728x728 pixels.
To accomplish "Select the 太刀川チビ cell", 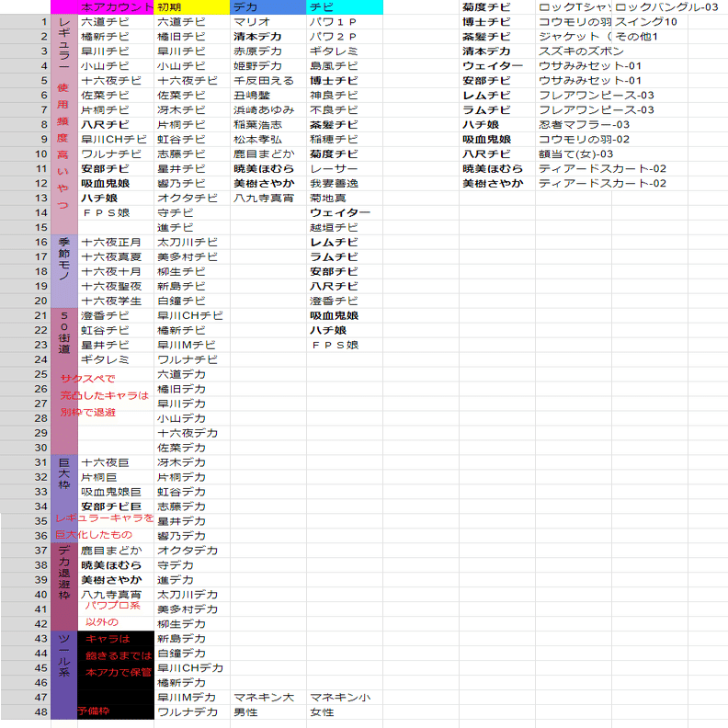I will click(x=192, y=243).
